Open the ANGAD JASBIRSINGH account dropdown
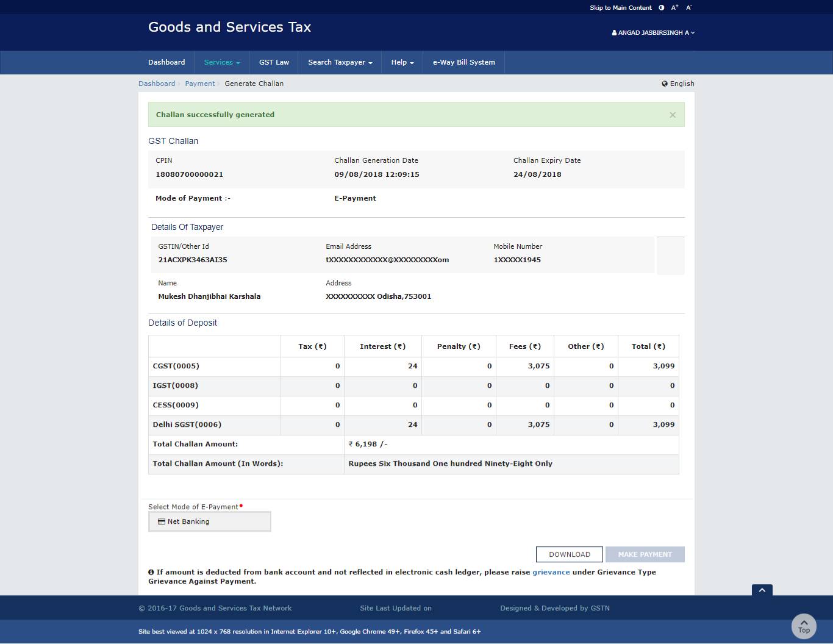The width and height of the screenshot is (833, 644). tap(653, 33)
